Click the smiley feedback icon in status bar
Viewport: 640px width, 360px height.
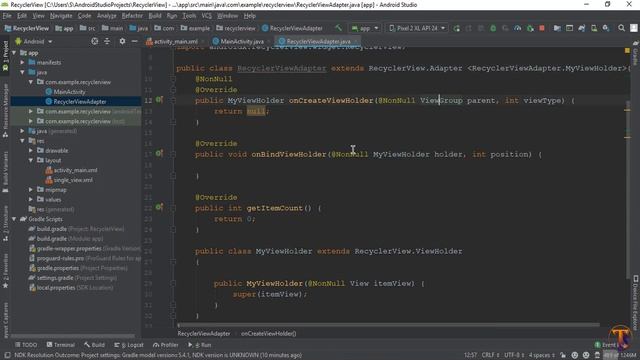[x=575, y=355]
